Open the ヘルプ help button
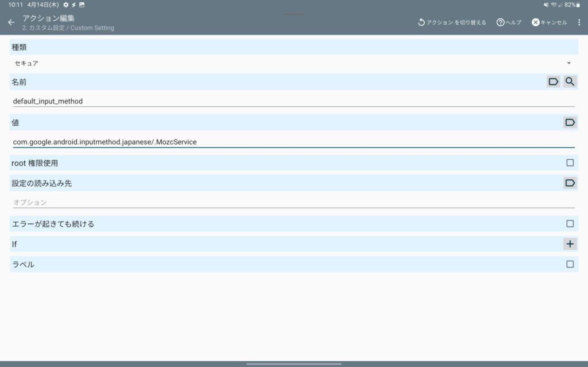 click(509, 22)
